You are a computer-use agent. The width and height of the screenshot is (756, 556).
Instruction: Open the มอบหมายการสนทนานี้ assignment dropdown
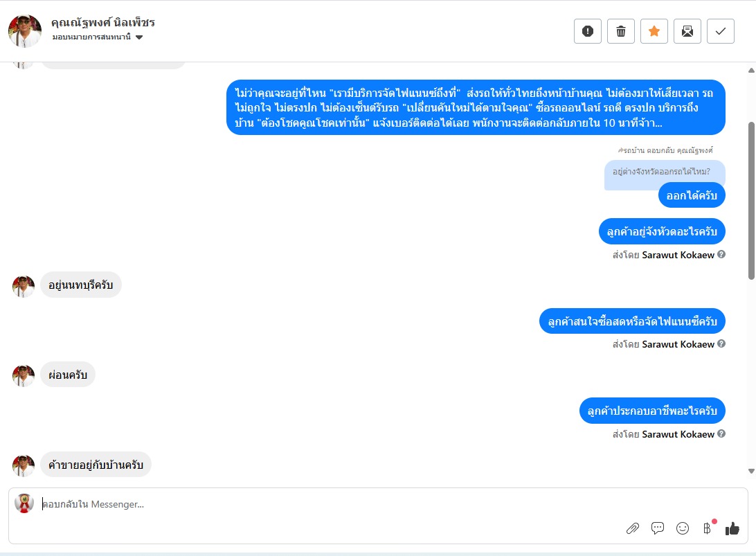(98, 37)
